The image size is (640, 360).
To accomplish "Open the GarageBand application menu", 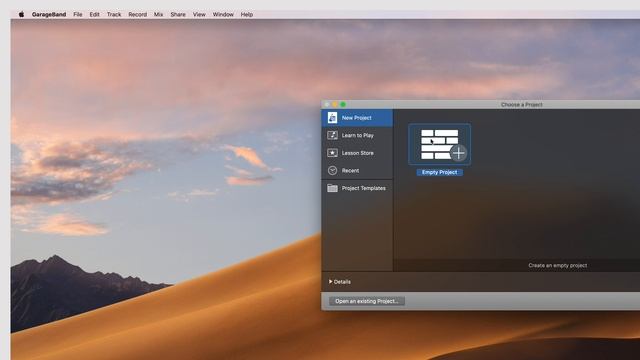I will tap(49, 14).
